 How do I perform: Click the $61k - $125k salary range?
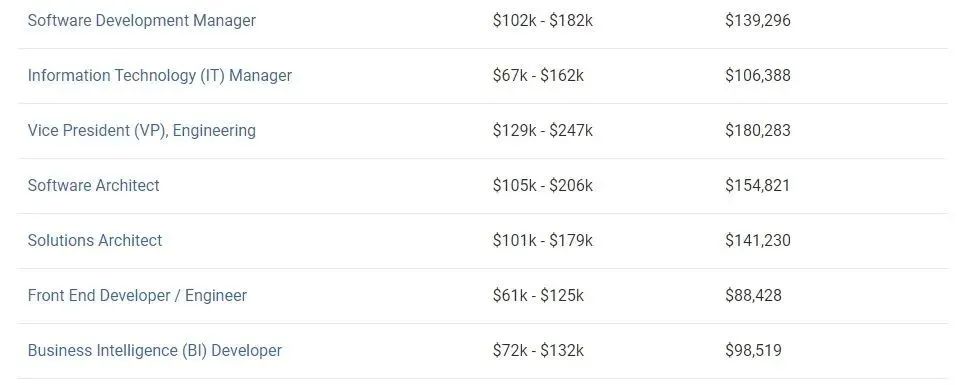[x=538, y=296]
